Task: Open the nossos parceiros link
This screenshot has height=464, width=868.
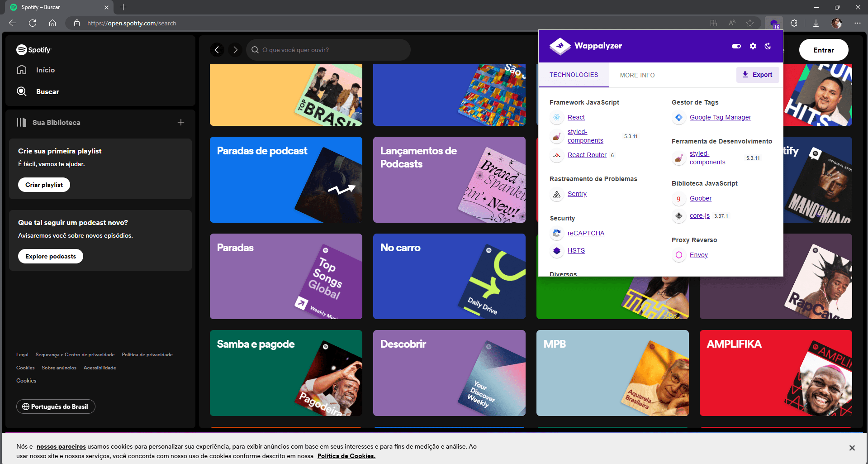Action: [61, 446]
